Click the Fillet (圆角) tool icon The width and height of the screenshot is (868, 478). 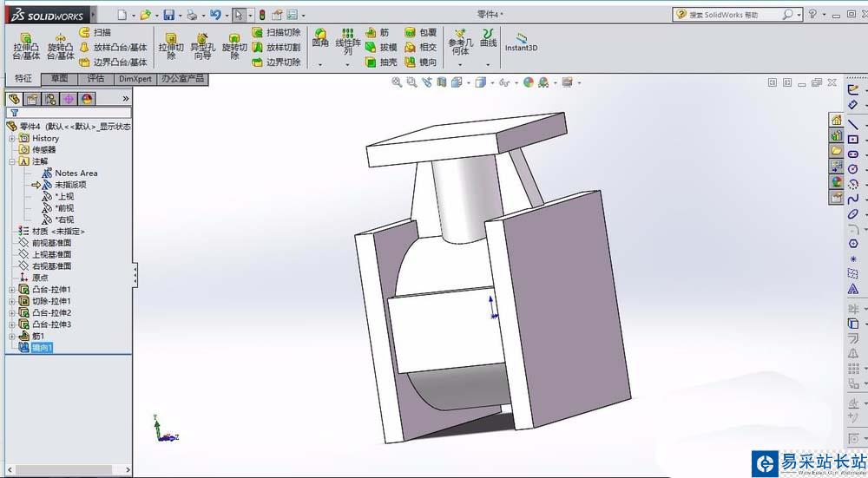coord(320,38)
